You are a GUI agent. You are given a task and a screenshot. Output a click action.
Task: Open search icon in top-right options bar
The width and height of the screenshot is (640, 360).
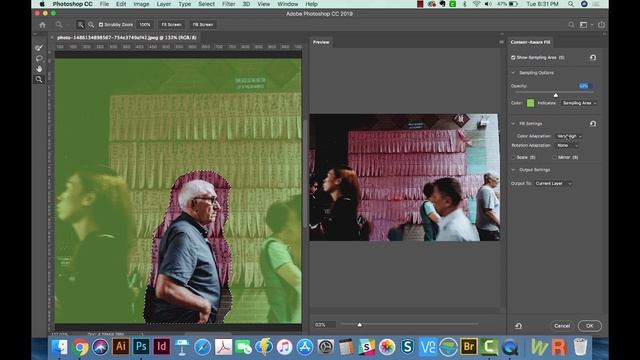[x=571, y=24]
